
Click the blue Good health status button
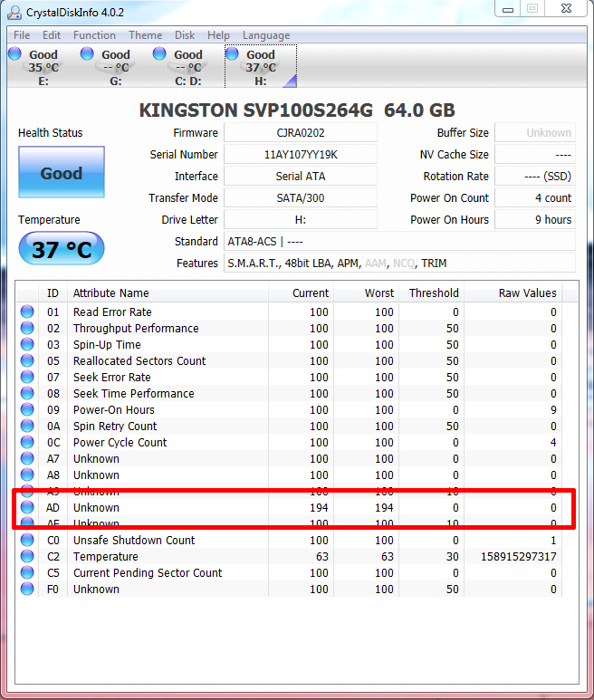coord(62,172)
